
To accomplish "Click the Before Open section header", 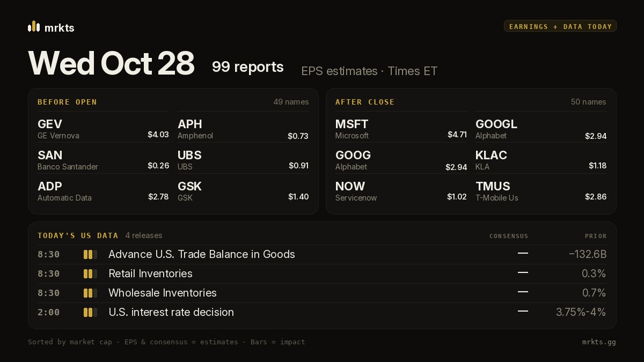I will tap(67, 102).
